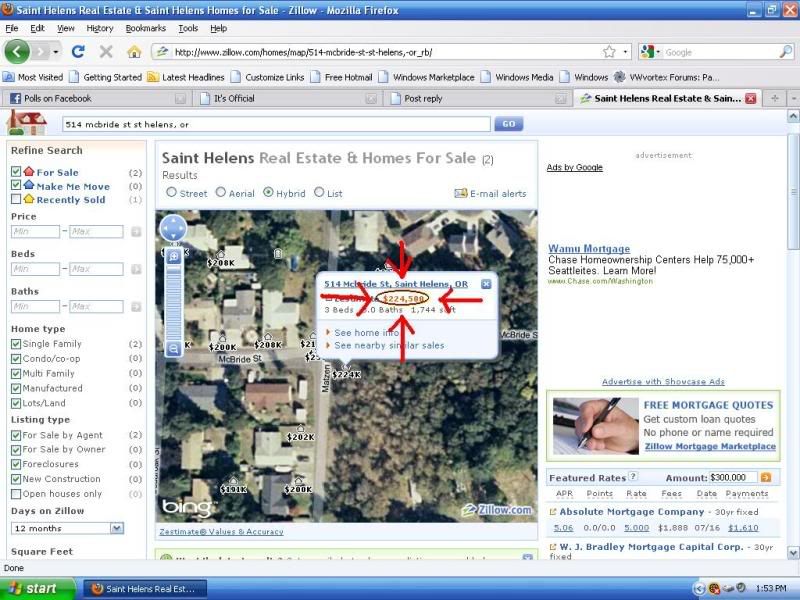The image size is (800, 600).
Task: Select the Street map view radio
Action: 171,192
